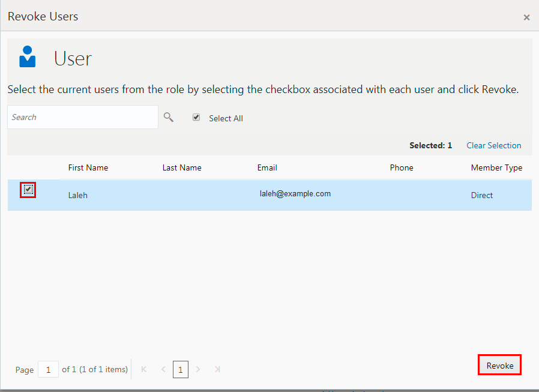Click the Member Type column header

point(496,167)
